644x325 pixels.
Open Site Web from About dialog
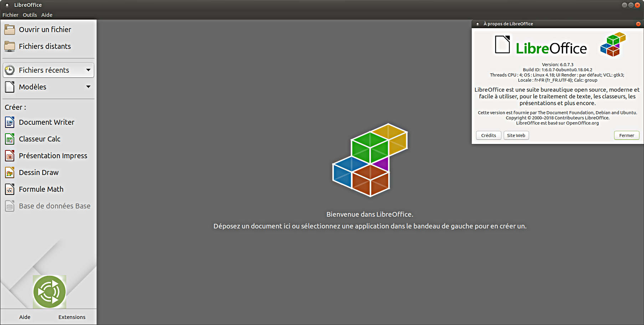tap(516, 135)
